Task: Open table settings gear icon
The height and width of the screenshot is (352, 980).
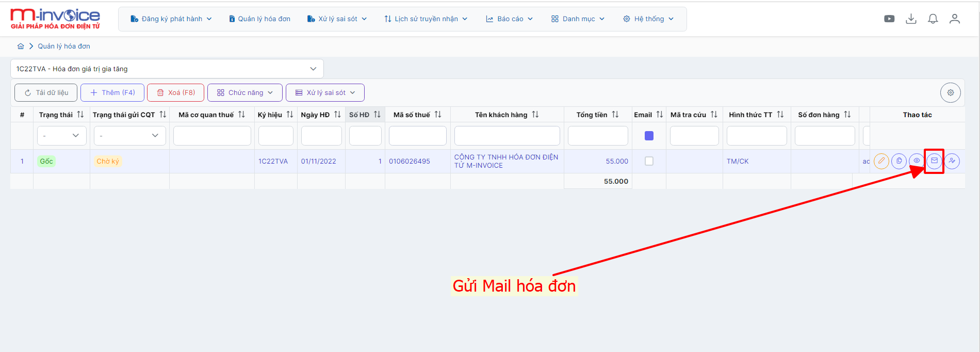Action: 951,92
